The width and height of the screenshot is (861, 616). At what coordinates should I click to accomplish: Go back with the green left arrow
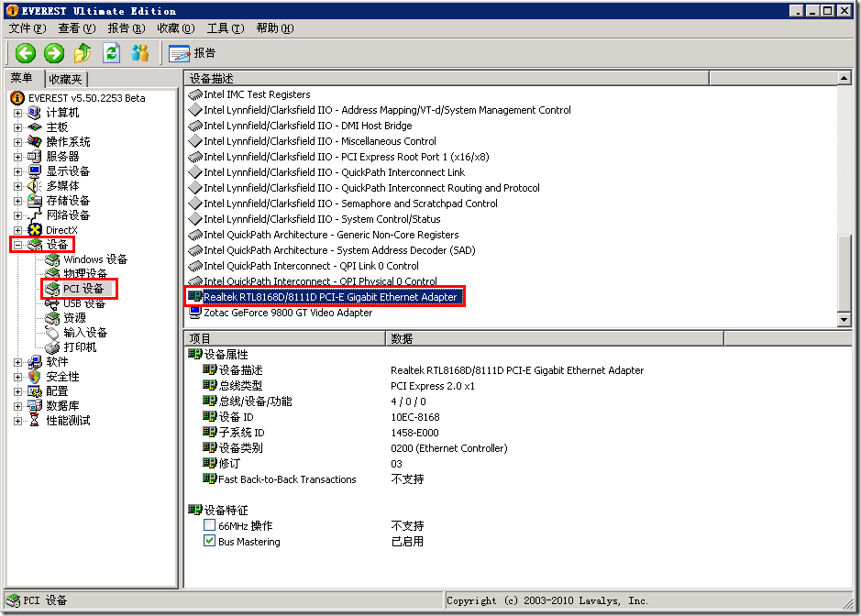(x=26, y=53)
